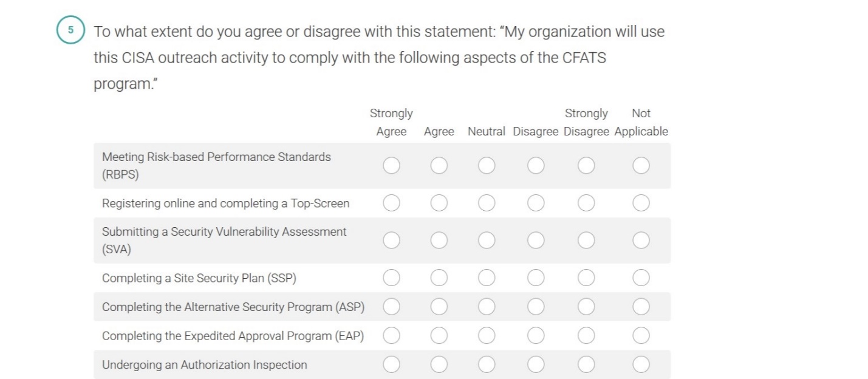
Task: Mark Neutral for Meeting Risk-based Performance Standards
Action: click(x=487, y=165)
